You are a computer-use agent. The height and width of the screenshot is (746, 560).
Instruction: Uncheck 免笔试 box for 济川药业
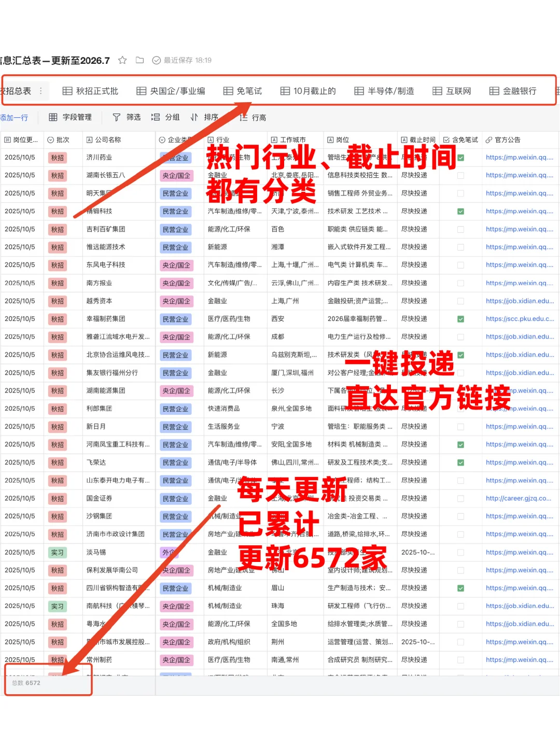click(460, 158)
